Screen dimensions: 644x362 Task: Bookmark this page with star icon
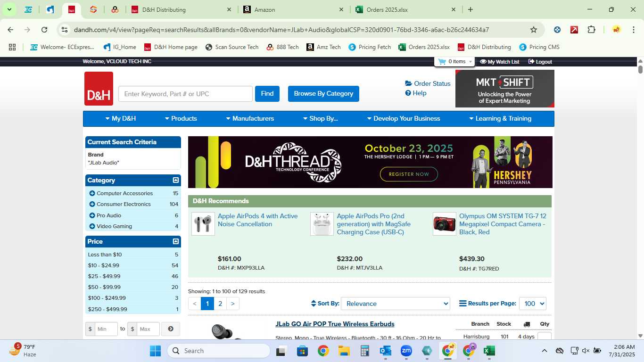534,30
